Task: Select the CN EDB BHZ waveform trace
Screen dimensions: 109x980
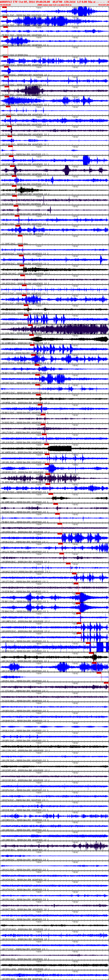Action: point(54,597)
